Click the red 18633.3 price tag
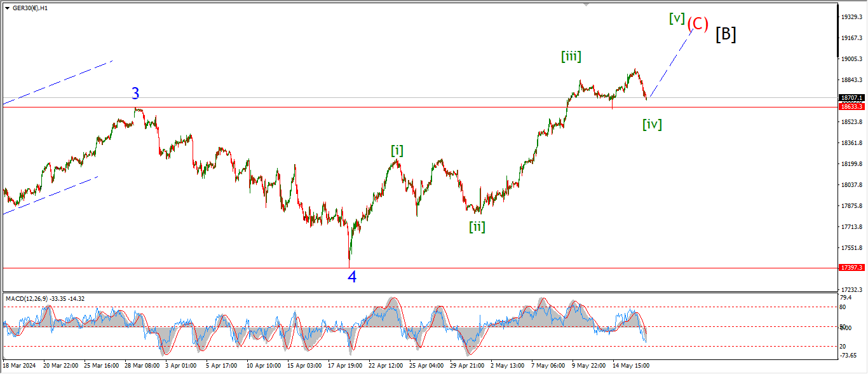Screen dimensions: 868x374 [x=851, y=107]
